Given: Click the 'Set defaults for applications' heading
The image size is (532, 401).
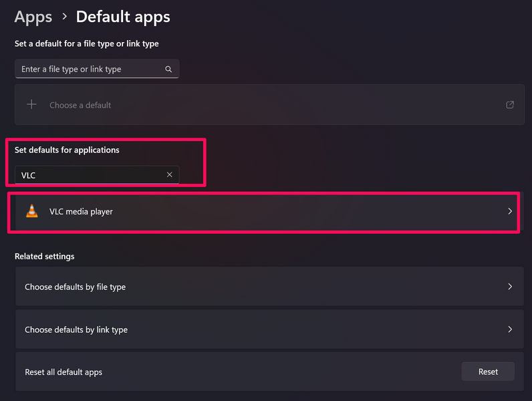Looking at the screenshot, I should click(x=67, y=150).
